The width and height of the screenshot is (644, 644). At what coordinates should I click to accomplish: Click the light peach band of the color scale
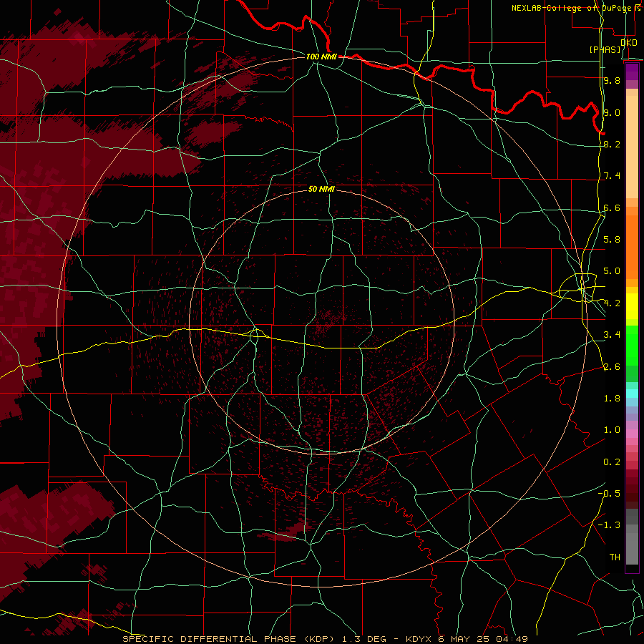632,147
